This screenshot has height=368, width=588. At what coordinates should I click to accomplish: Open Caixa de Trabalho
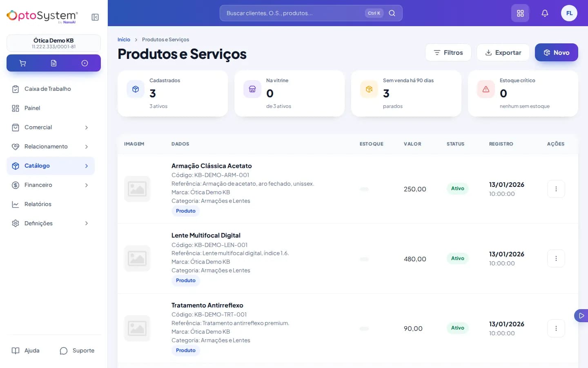(x=51, y=89)
